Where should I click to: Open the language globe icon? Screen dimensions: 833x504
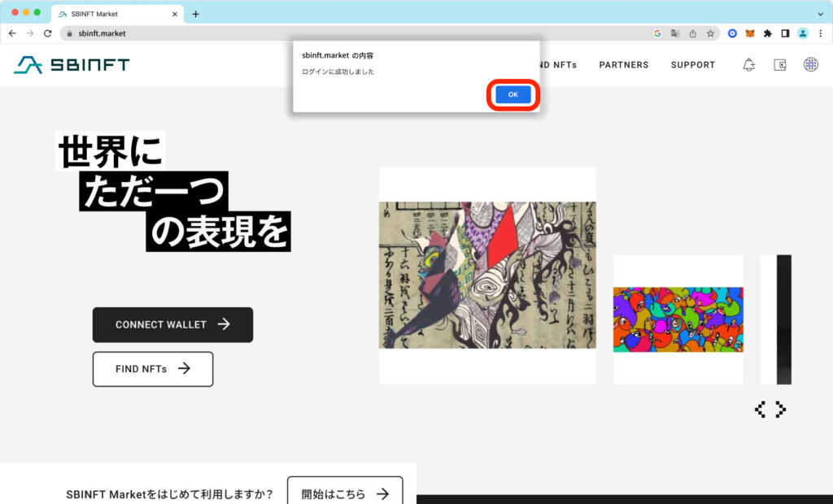(x=811, y=65)
